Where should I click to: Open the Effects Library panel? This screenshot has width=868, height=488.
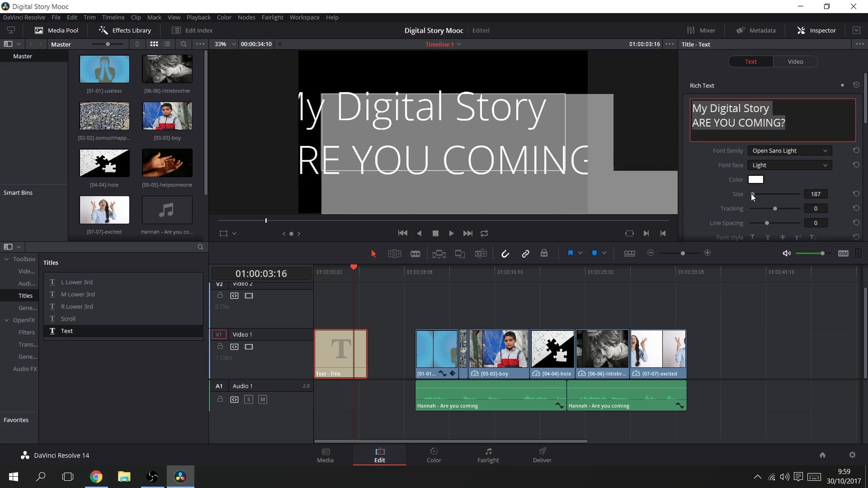125,30
